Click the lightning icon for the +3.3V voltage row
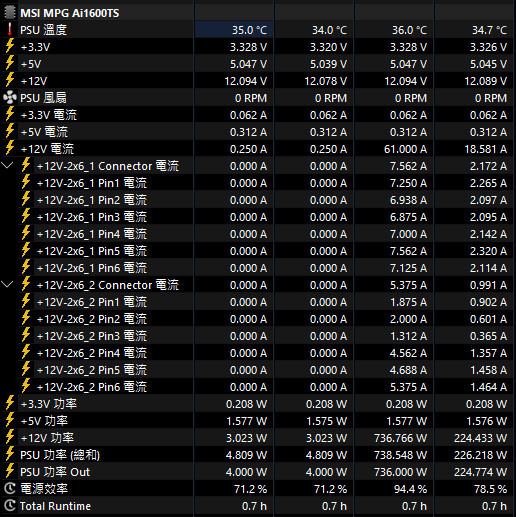The width and height of the screenshot is (516, 517). click(x=10, y=46)
